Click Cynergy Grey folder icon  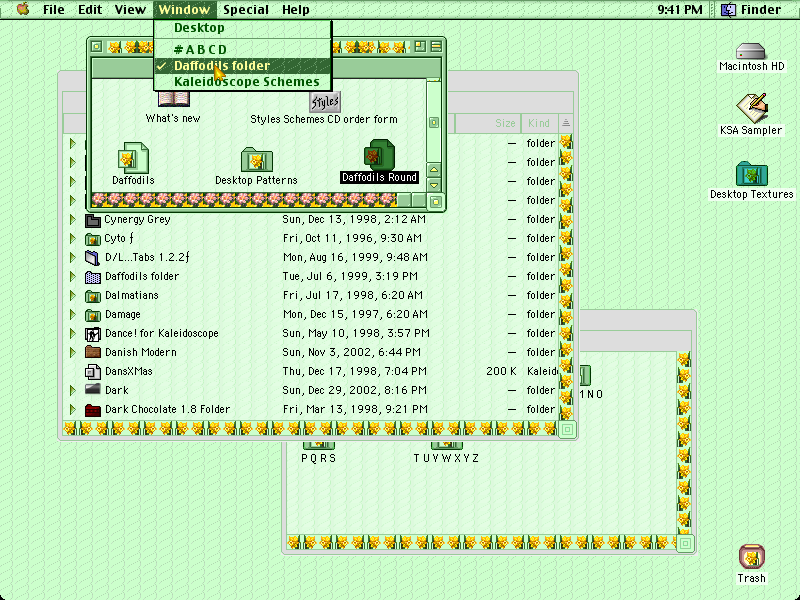click(92, 220)
